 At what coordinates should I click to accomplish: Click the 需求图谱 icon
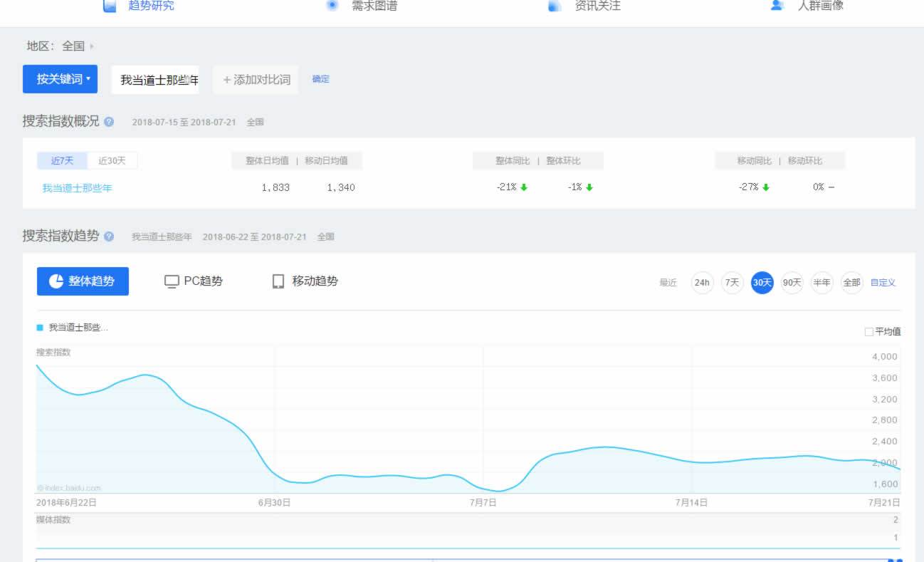click(332, 6)
